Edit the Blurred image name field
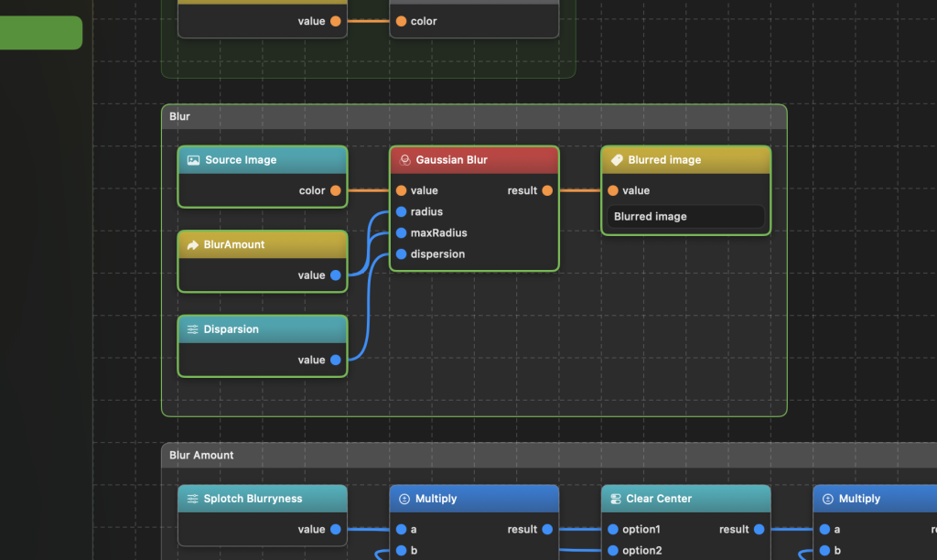 click(x=685, y=216)
